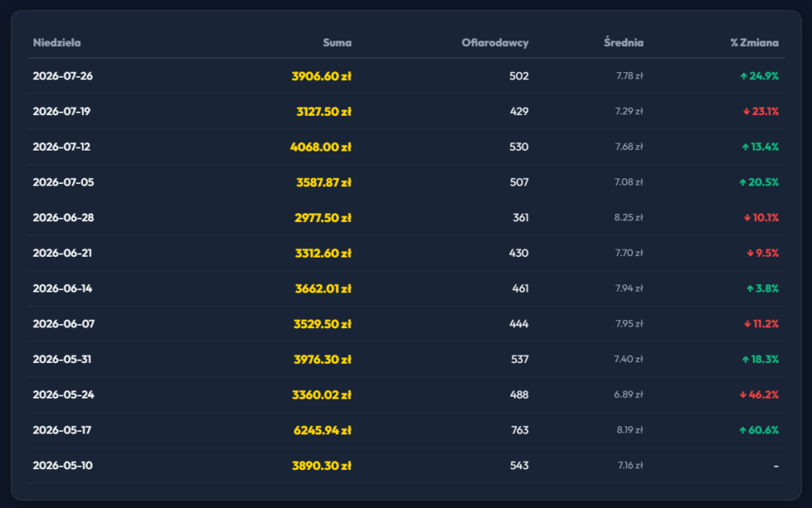812x508 pixels.
Task: Click the red down arrow beside 10.1%
Action: pos(747,218)
